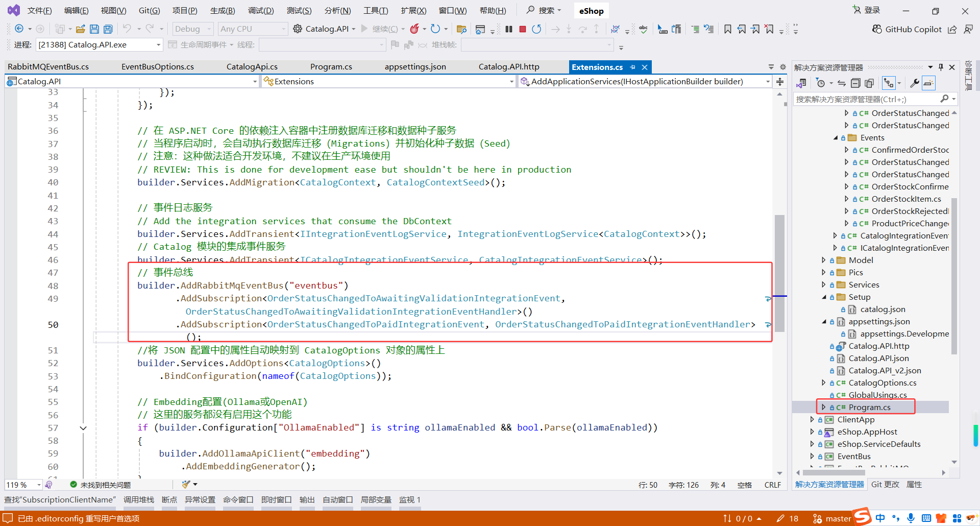
Task: Click the Collapse All icon in Solution Explorer
Action: tap(855, 83)
